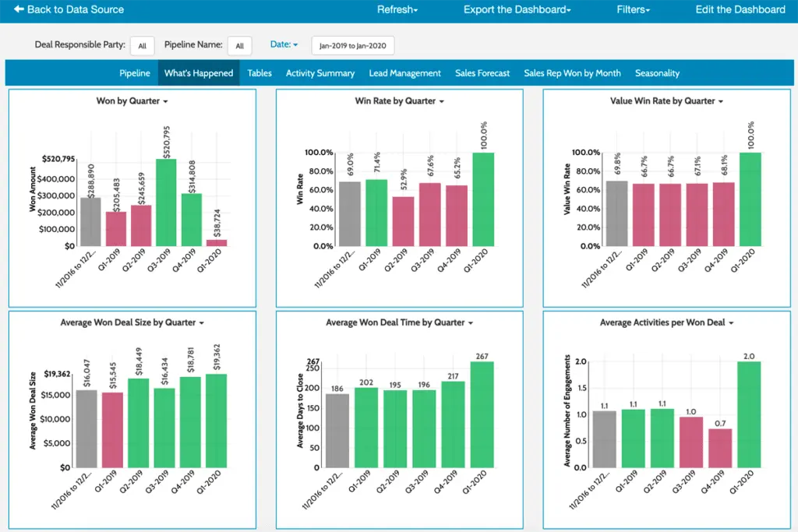Image resolution: width=798 pixels, height=532 pixels.
Task: Click the 69.8% gray bar in Value Win Rate
Action: coord(617,213)
